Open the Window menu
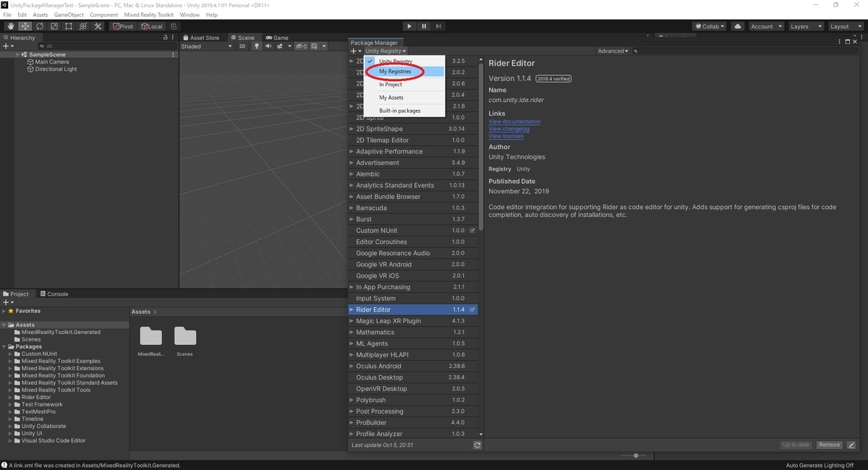 click(x=190, y=14)
